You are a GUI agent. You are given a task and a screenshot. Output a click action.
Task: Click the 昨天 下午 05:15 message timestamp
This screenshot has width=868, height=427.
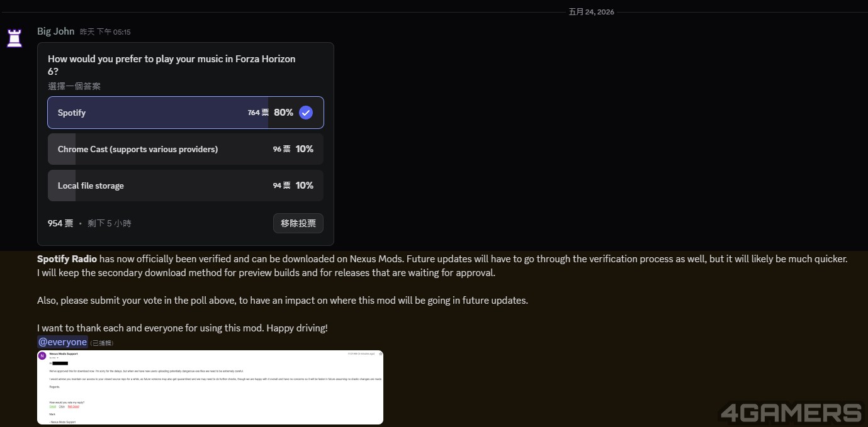105,31
